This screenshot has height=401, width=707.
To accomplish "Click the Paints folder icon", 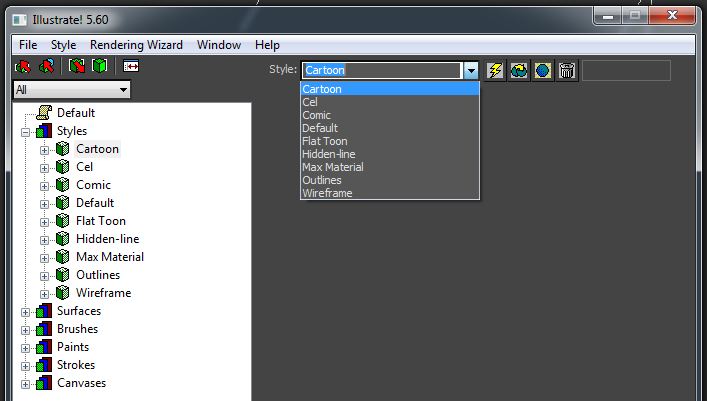I will click(x=44, y=347).
